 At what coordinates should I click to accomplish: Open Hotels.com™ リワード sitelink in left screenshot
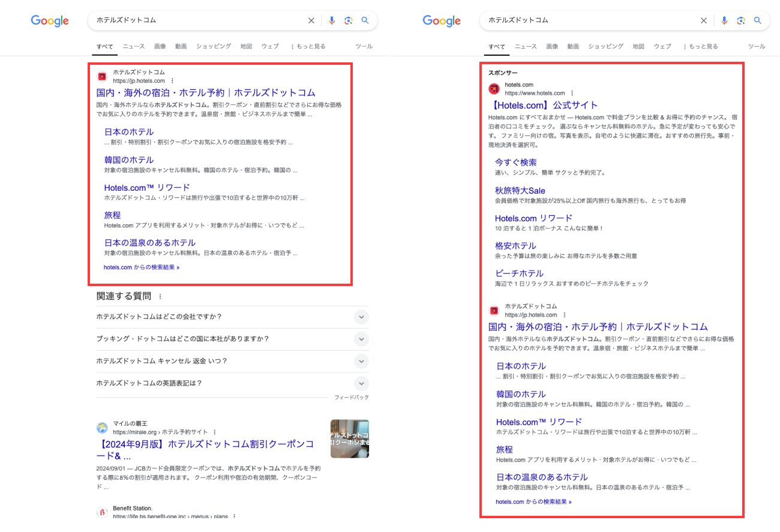(x=147, y=187)
